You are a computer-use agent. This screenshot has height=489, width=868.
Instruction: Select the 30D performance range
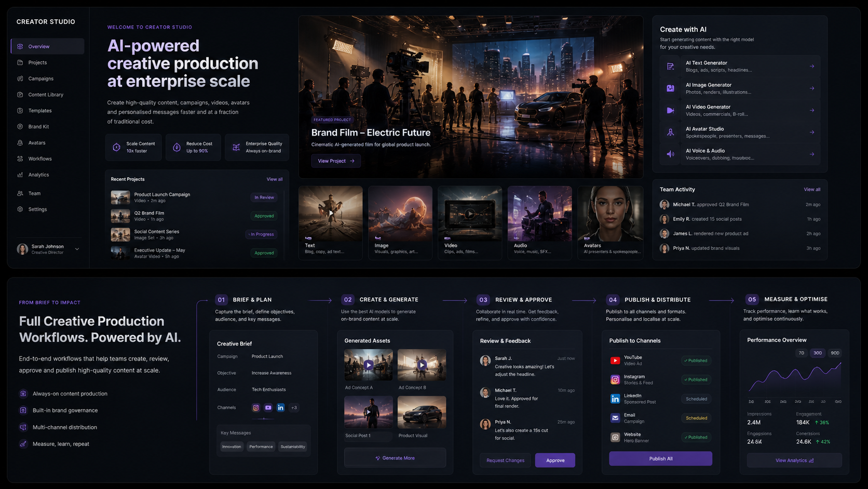pos(818,353)
